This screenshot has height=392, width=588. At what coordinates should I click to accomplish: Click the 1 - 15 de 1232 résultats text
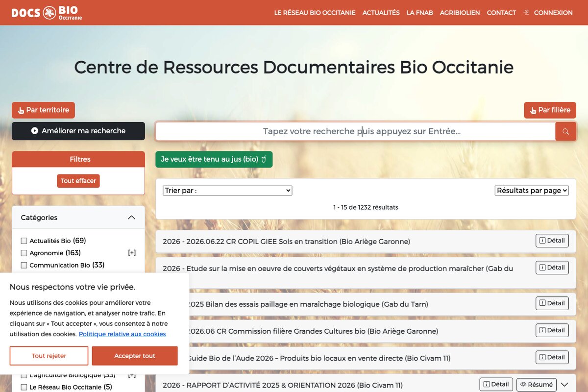click(x=366, y=207)
